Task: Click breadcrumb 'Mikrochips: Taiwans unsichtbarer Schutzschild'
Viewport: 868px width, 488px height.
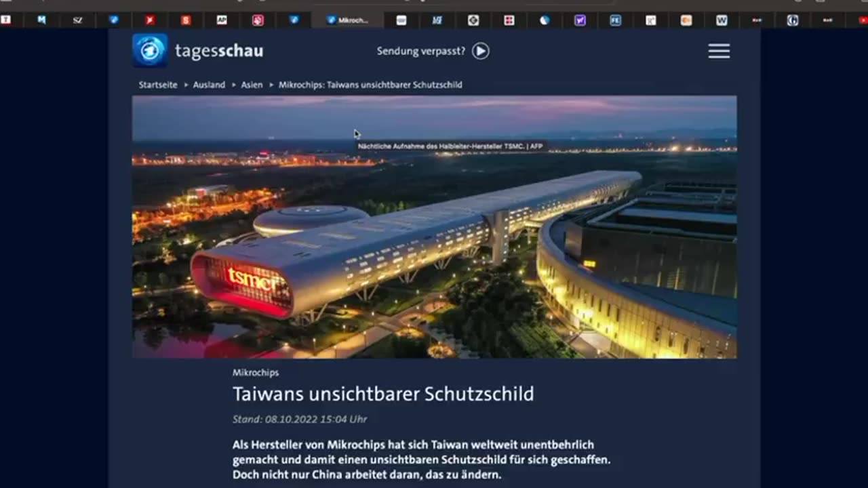Action: pyautogui.click(x=370, y=85)
